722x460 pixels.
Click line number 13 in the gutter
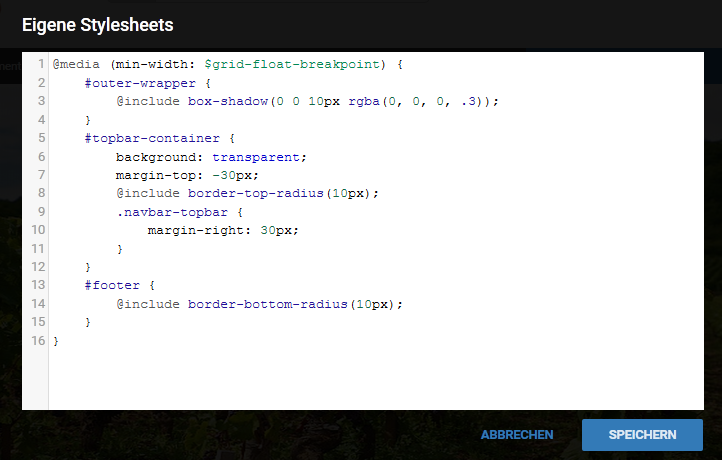pos(38,286)
